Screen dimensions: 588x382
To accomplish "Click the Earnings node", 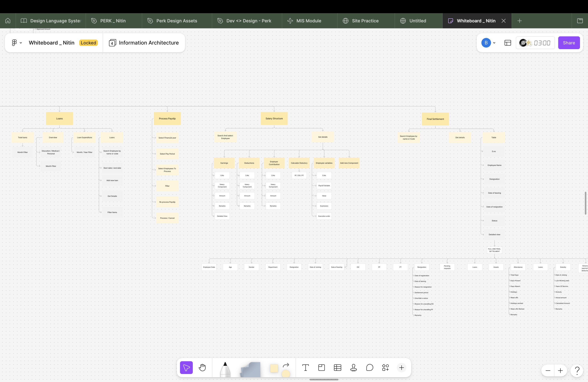I will 224,163.
